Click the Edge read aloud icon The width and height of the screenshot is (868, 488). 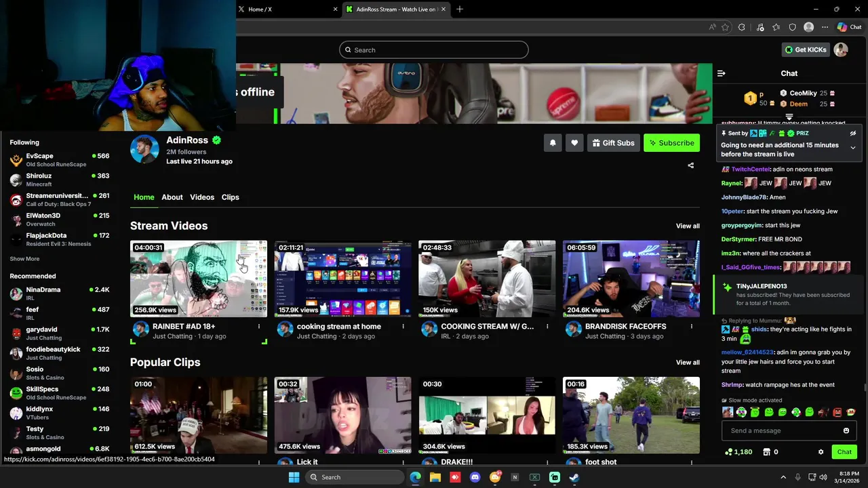(x=712, y=27)
